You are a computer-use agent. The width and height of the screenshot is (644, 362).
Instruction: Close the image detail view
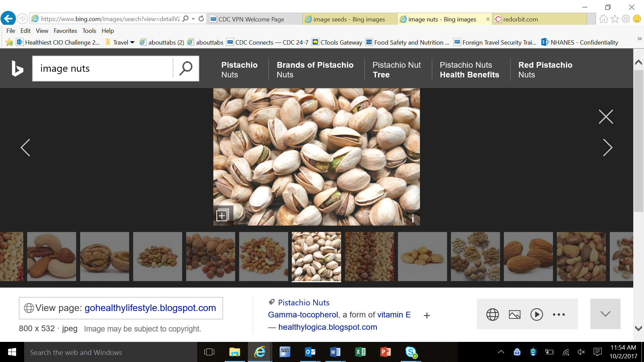point(606,117)
